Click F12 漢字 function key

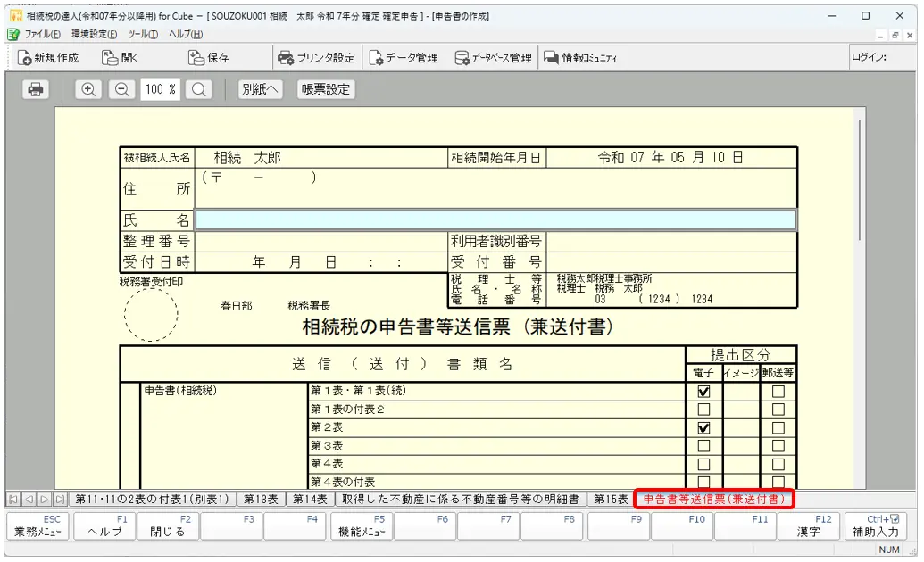coord(809,526)
